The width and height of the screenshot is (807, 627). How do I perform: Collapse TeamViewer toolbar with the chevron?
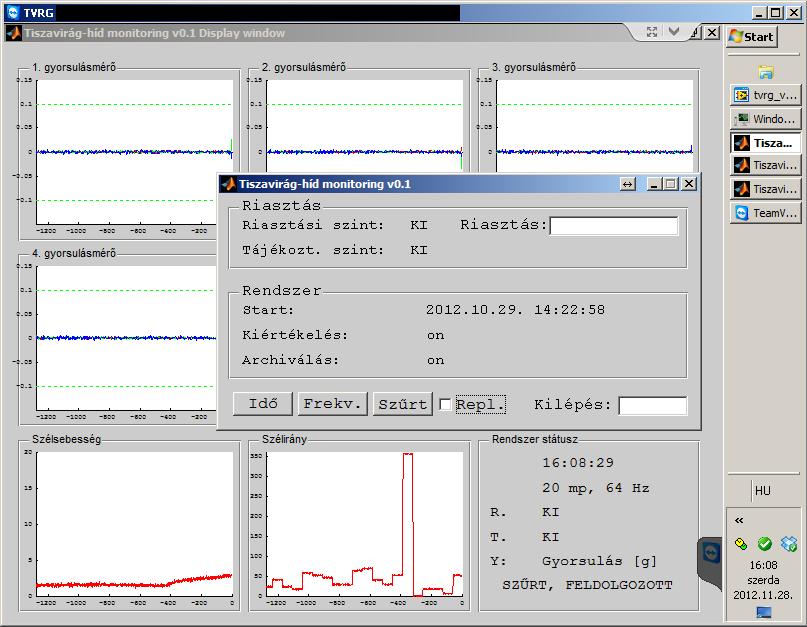(x=674, y=32)
